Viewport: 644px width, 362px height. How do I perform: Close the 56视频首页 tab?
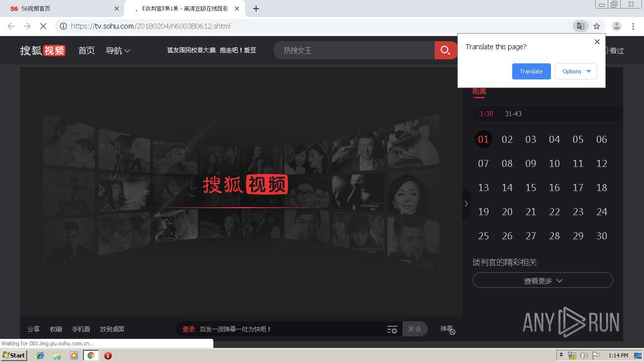(x=117, y=9)
